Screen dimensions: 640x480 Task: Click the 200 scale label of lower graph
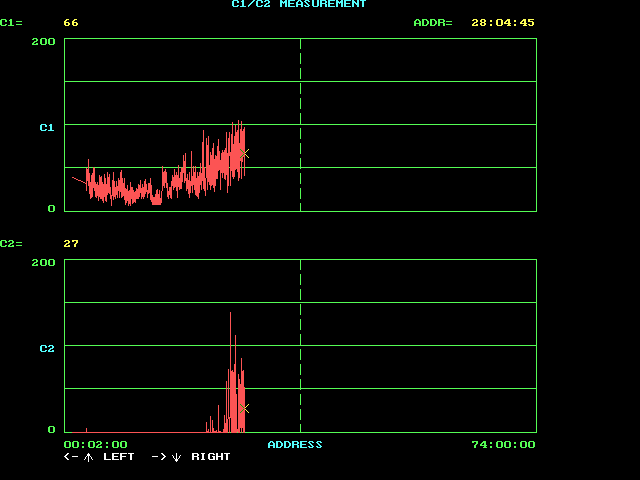43,262
